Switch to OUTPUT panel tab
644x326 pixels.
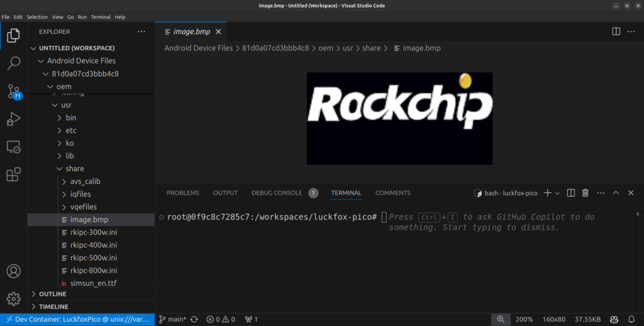[225, 193]
